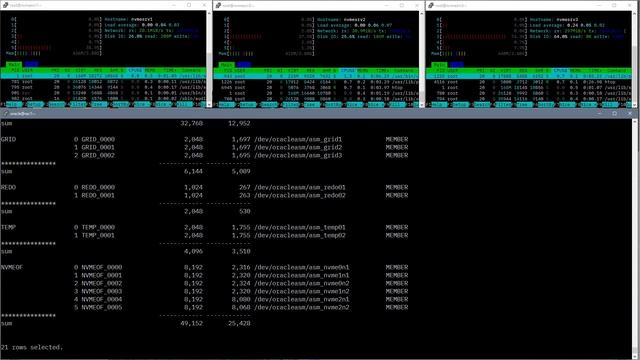The height and width of the screenshot is (360, 640).
Task: Sort by PRI column in nvmesrv2 htop
Action: (x=269, y=70)
